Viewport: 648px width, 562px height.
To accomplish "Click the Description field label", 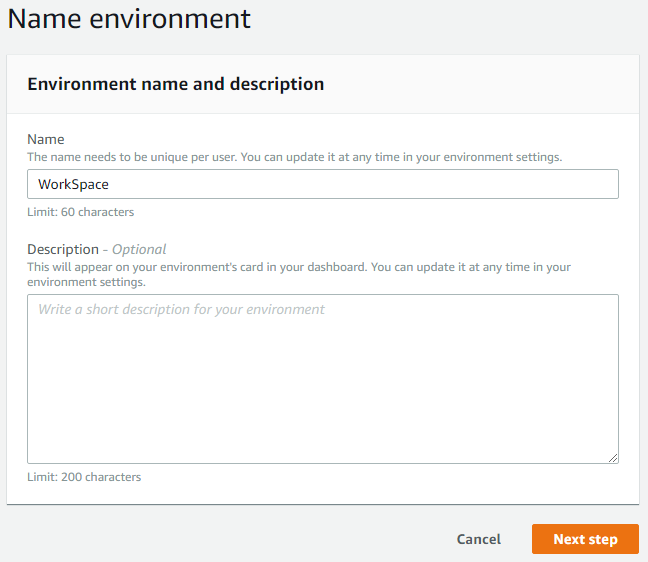I will point(62,249).
